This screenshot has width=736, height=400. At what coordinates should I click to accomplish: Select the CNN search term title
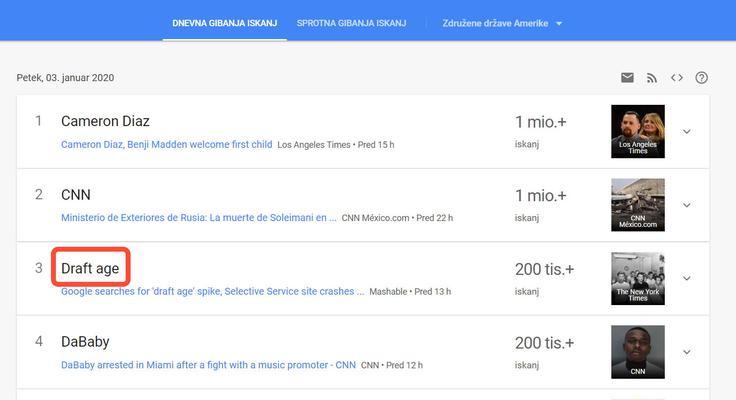(76, 195)
